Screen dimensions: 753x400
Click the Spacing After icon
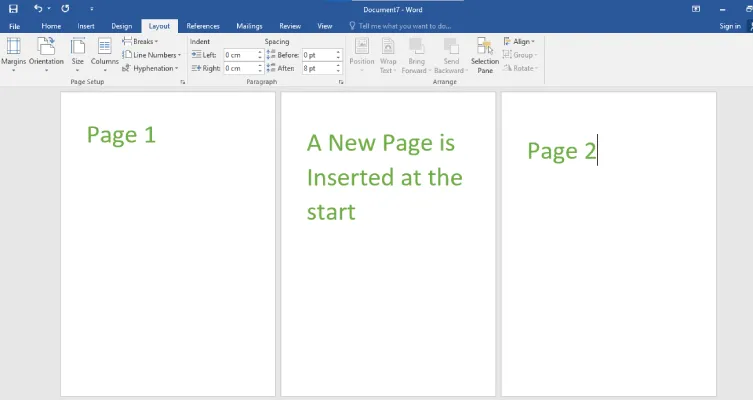271,68
